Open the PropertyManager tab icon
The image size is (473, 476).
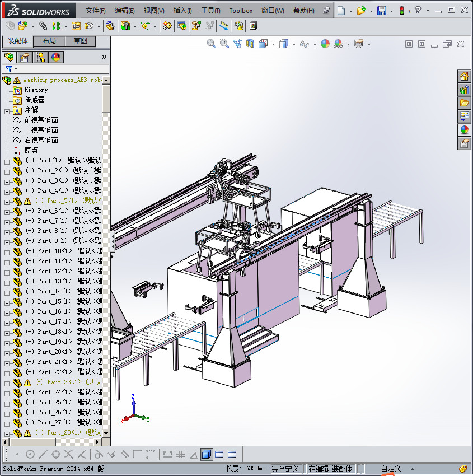(x=25, y=57)
